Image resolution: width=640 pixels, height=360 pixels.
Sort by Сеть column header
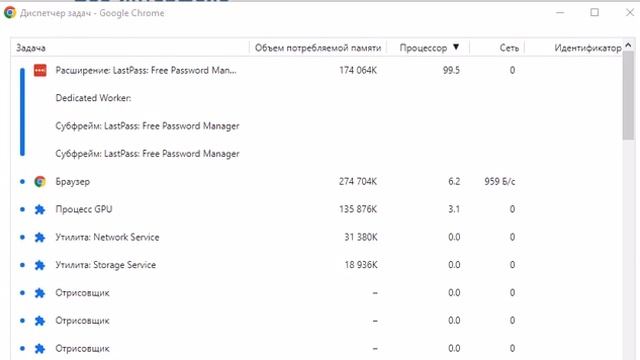click(x=497, y=48)
